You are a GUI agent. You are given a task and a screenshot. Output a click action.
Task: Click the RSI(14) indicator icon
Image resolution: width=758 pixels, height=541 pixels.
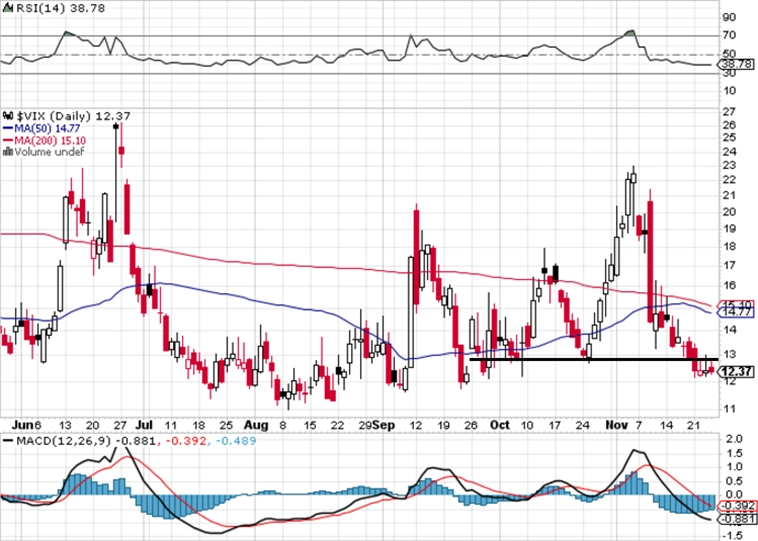8,8
